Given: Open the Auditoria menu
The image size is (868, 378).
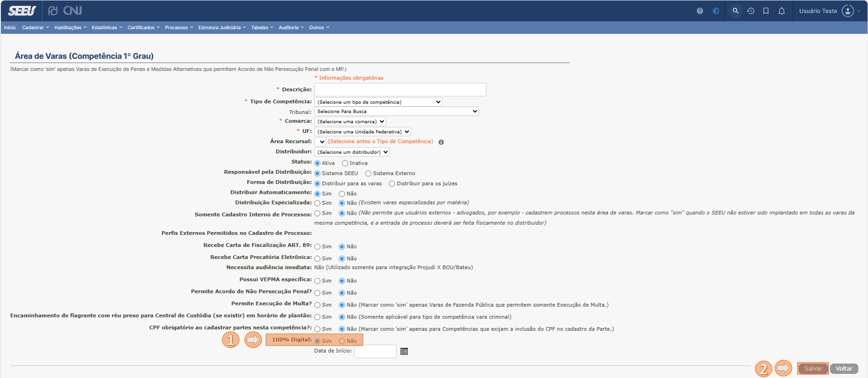Looking at the screenshot, I should point(291,27).
